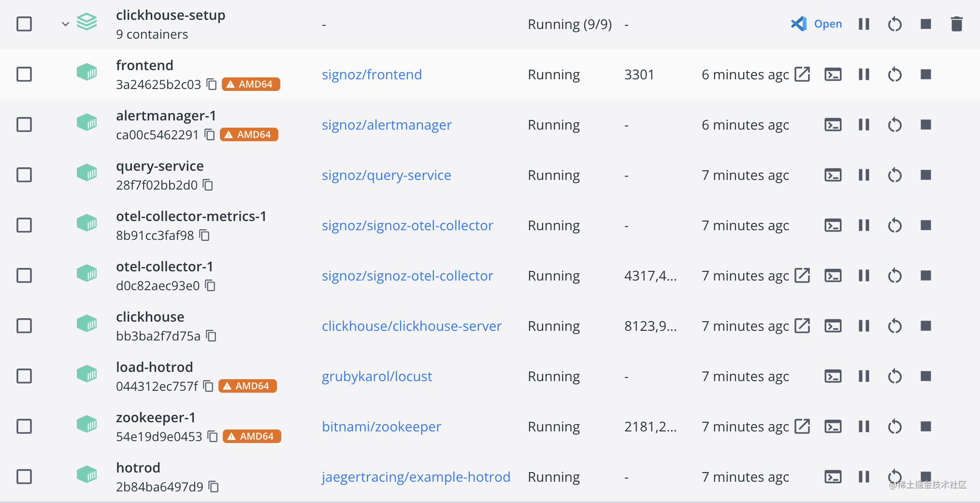Open terminal for zookeeper-1 container
The height and width of the screenshot is (503, 980).
[833, 427]
